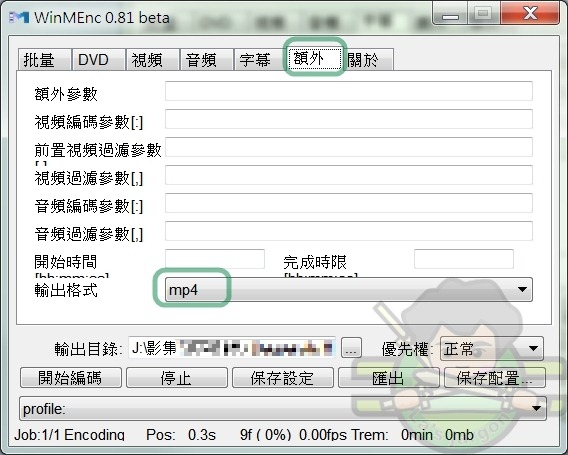Select the 字幕 tab
Viewport: 568px width, 455px height.
[x=260, y=59]
